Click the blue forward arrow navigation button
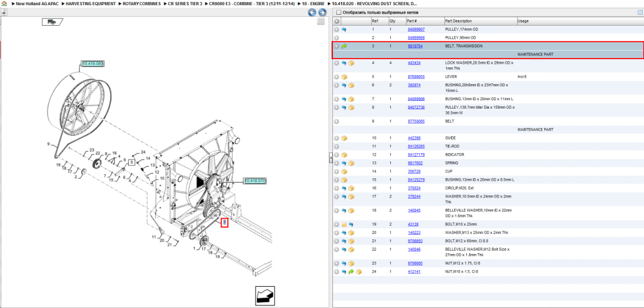 coord(322,12)
